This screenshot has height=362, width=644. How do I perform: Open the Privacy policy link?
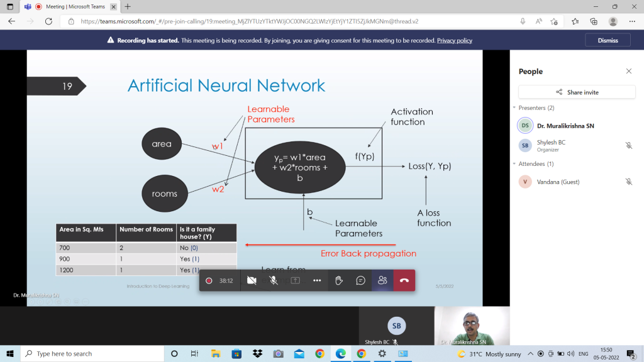pyautogui.click(x=454, y=40)
